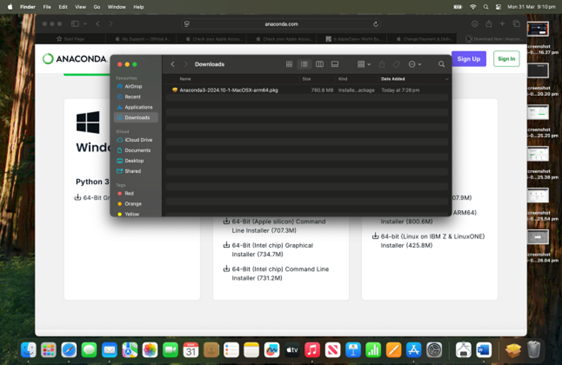Screen dimensions: 562x365
Task: Open the Edit menu
Action: click(63, 7)
